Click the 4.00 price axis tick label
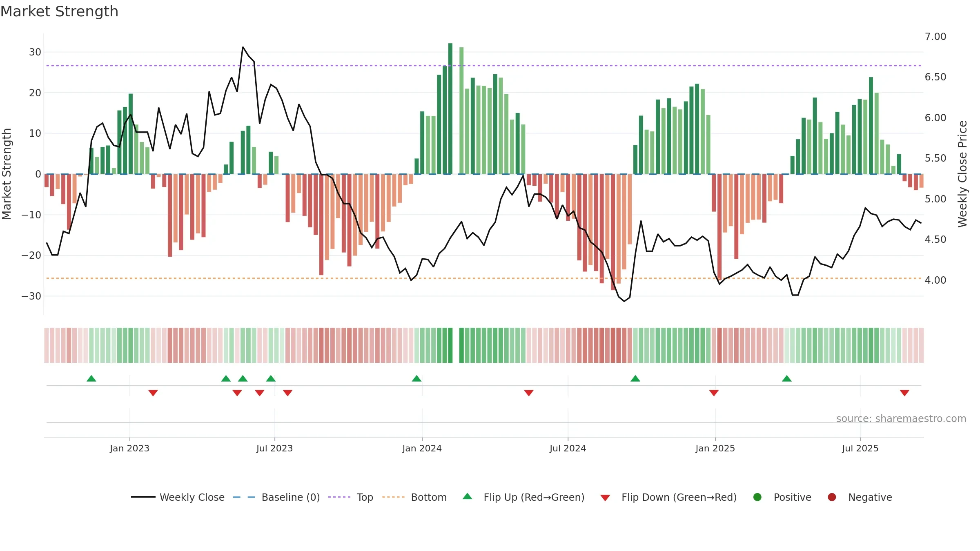980x551 pixels. 935,280
